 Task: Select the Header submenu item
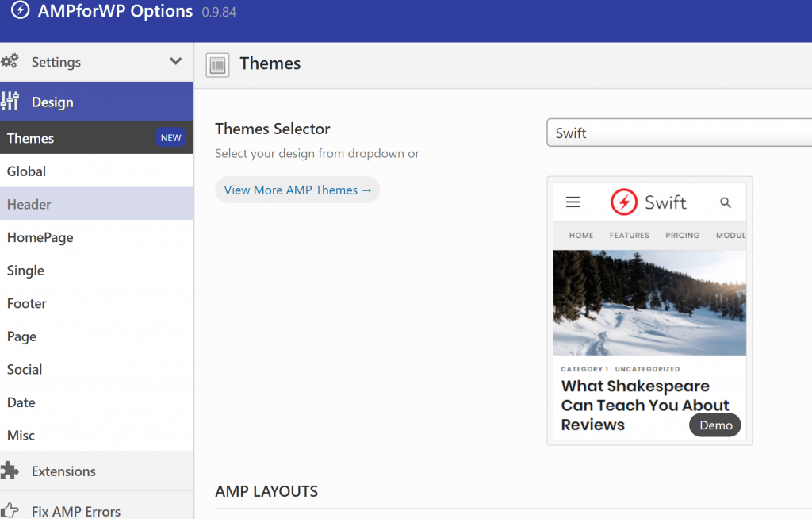pyautogui.click(x=97, y=204)
